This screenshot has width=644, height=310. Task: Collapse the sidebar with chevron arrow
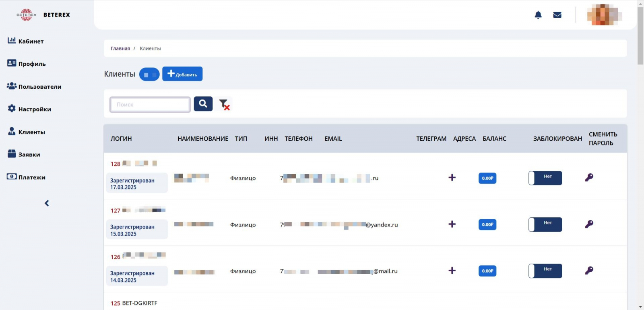tap(47, 203)
